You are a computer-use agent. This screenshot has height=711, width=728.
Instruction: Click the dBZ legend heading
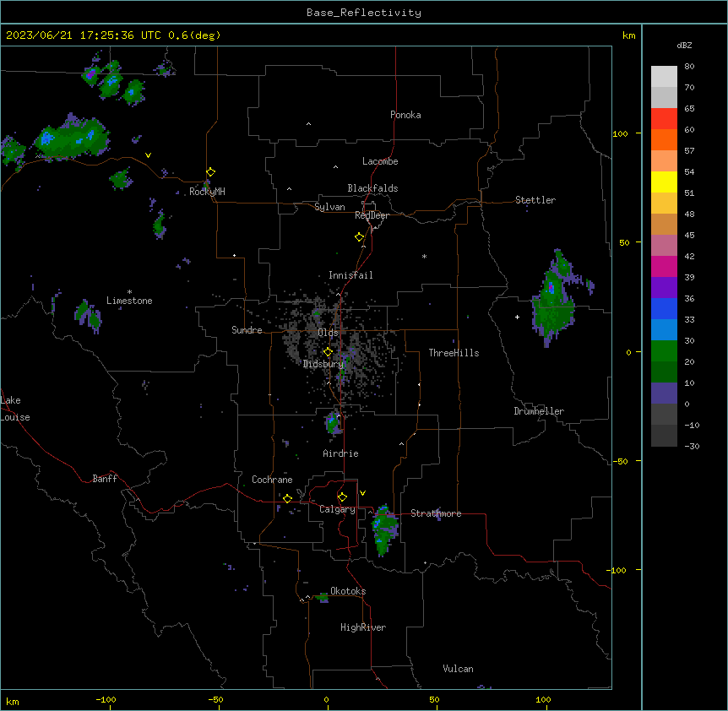click(x=684, y=45)
